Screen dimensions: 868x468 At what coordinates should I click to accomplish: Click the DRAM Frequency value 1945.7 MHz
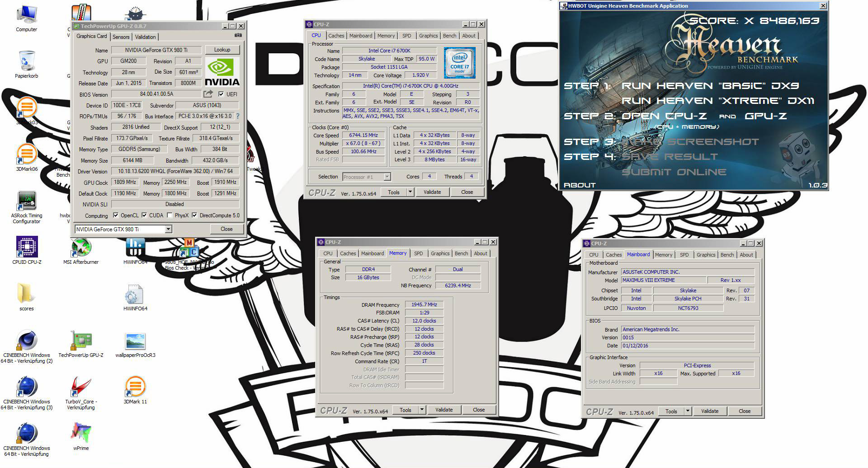pos(424,304)
